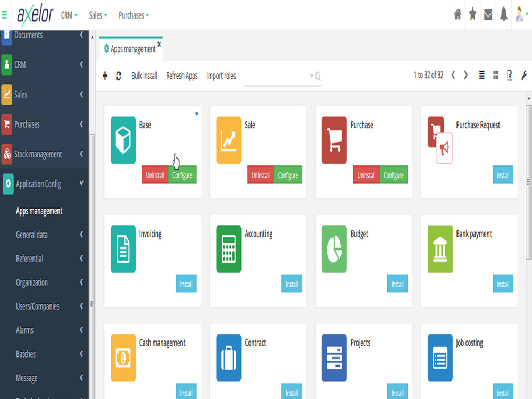
Task: Open notifications bell icon
Action: pyautogui.click(x=503, y=14)
